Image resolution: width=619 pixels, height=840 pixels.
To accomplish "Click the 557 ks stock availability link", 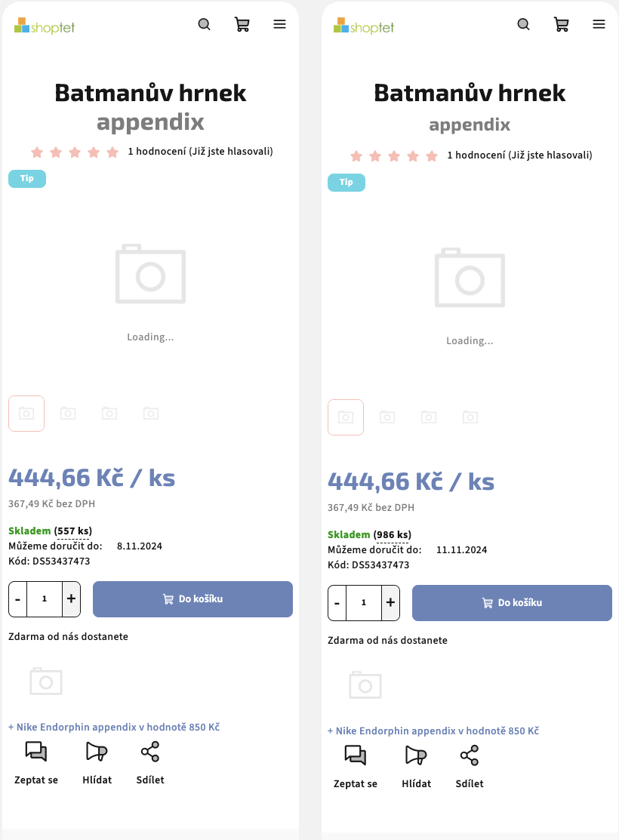I will tap(73, 531).
